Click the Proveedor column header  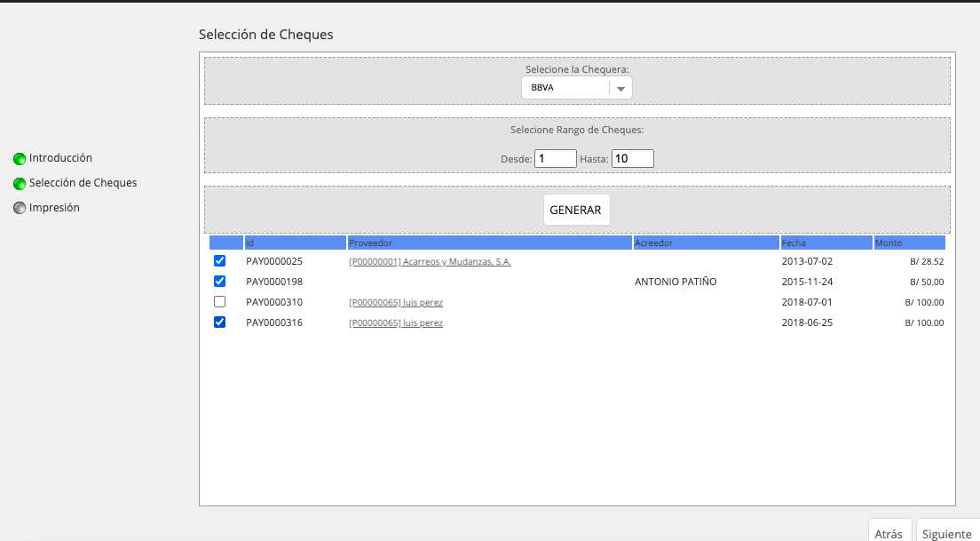click(490, 243)
